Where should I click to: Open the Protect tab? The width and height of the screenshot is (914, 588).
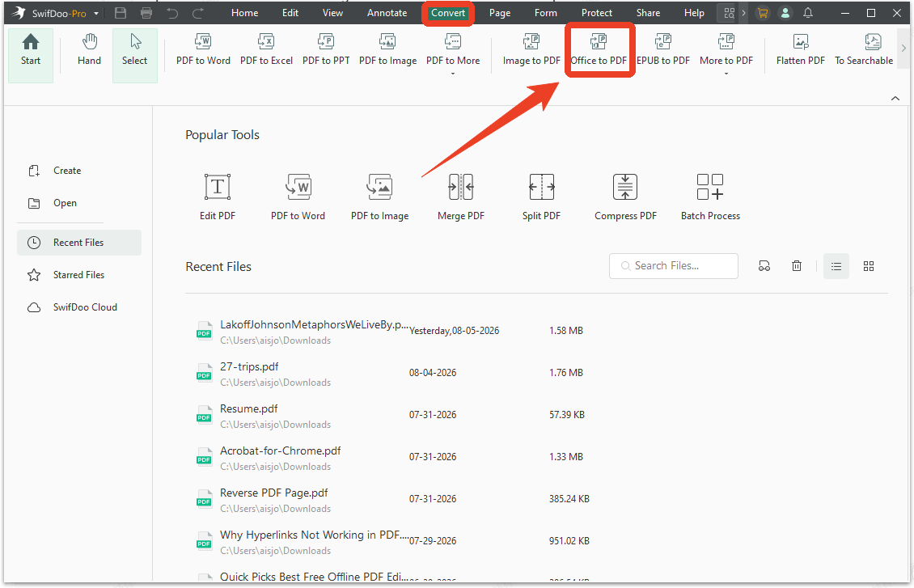point(597,13)
